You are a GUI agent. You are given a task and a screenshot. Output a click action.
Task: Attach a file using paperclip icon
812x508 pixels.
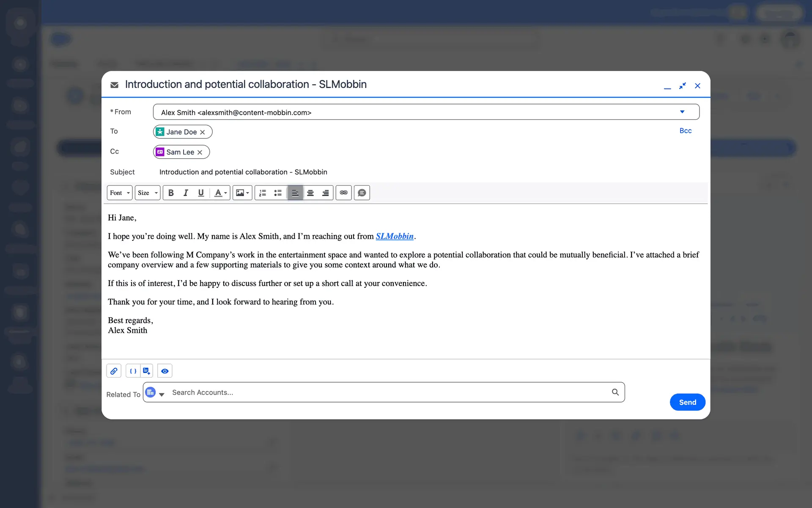pyautogui.click(x=114, y=371)
